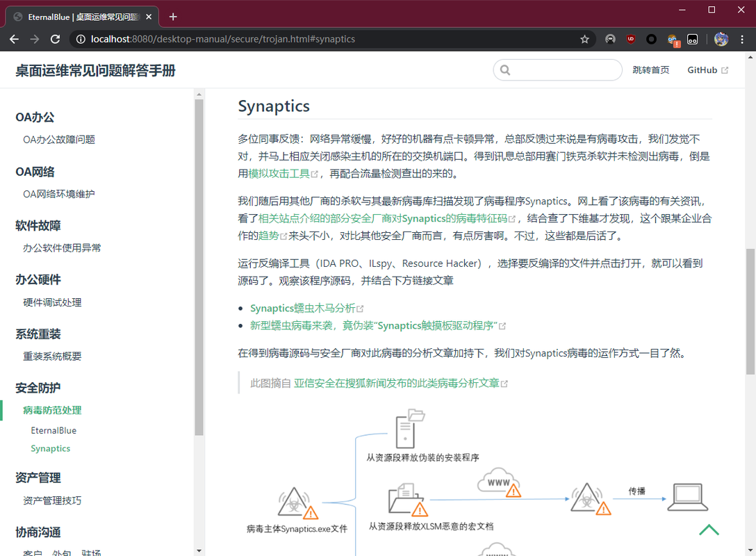
Task: Open the gray mask extension icon
Action: tap(610, 39)
